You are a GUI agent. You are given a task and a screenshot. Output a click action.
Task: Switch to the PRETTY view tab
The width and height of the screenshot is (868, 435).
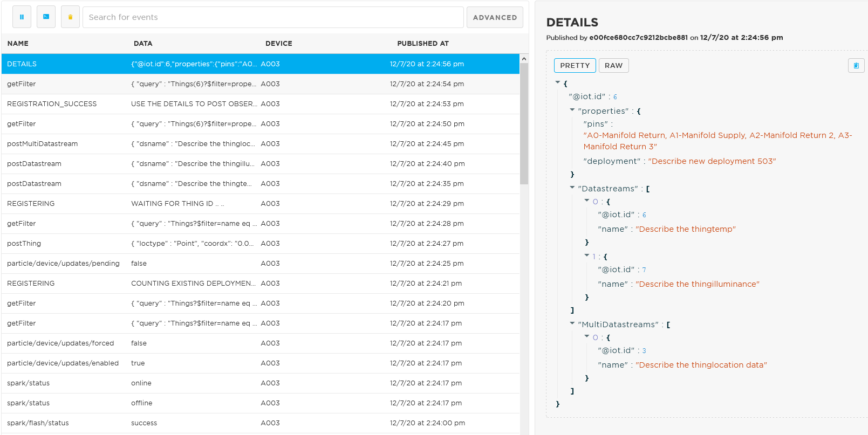pyautogui.click(x=575, y=65)
